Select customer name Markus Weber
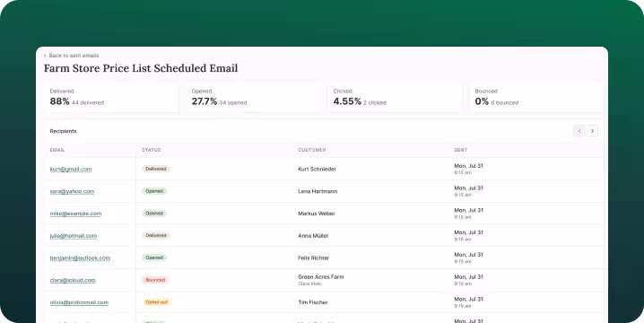Screen dimensions: 644x323 point(317,214)
